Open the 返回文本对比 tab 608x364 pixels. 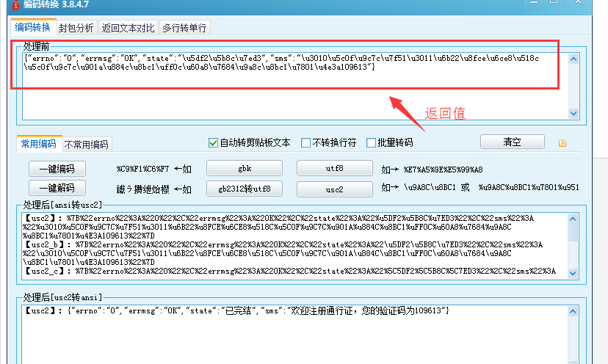click(129, 28)
